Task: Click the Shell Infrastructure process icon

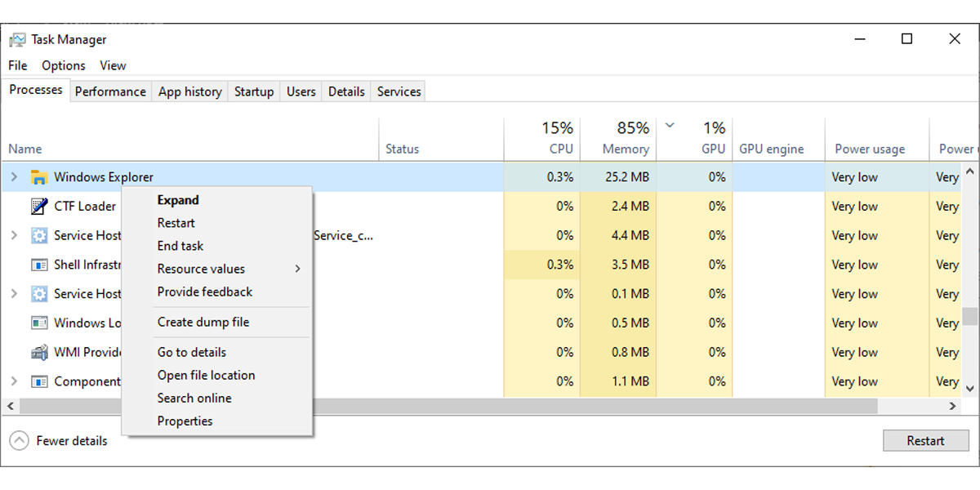Action: point(38,265)
